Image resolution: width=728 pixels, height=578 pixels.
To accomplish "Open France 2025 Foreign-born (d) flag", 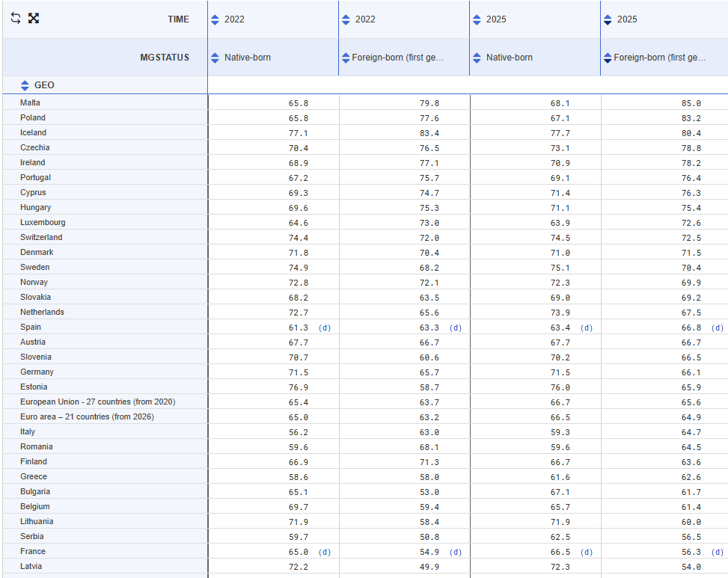I will point(718,552).
